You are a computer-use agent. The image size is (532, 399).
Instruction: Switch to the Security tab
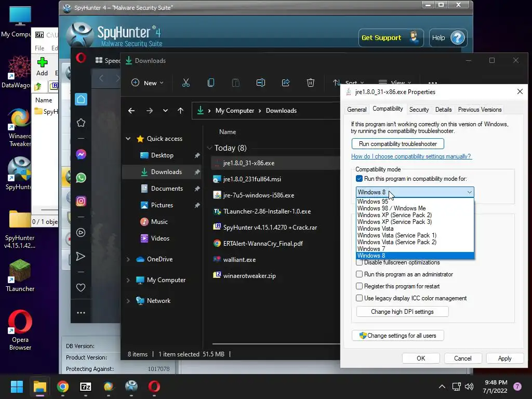(419, 110)
